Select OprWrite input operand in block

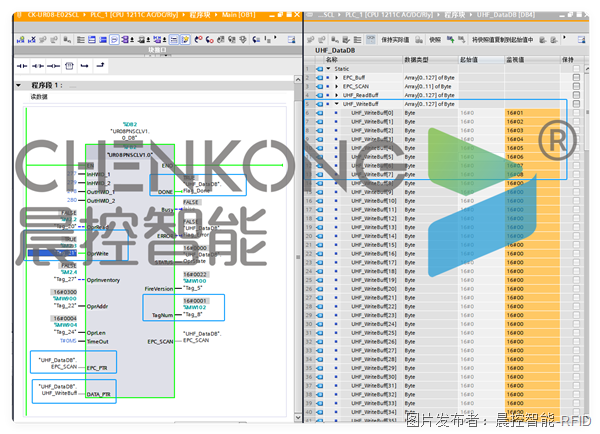tap(52, 253)
